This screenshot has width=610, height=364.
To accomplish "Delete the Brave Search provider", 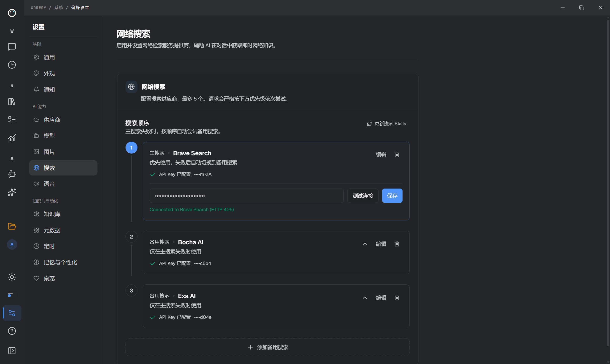I will [397, 154].
